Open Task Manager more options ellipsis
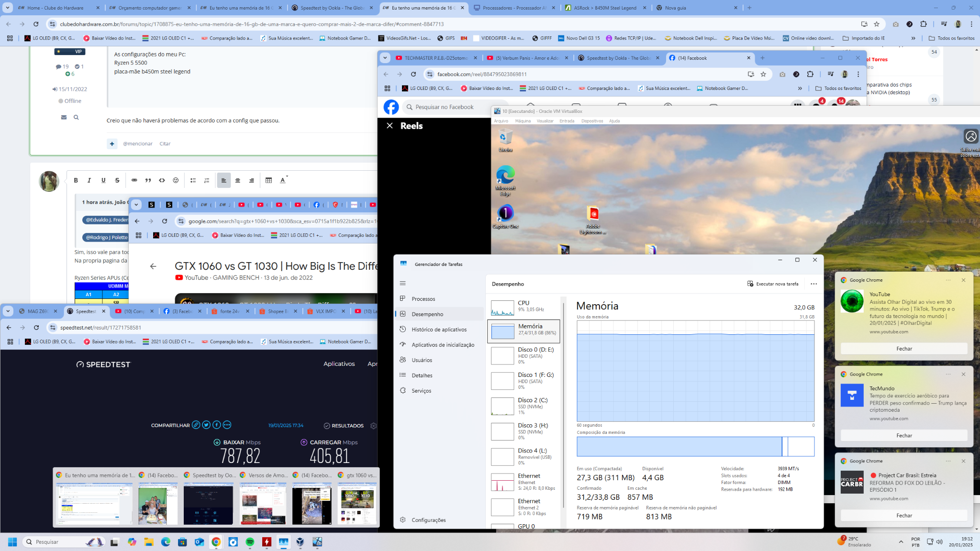 (x=813, y=284)
